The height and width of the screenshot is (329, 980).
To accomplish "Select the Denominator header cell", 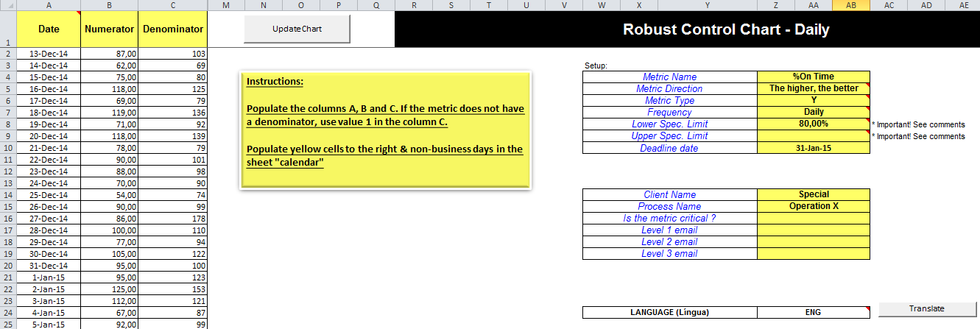I will 173,29.
